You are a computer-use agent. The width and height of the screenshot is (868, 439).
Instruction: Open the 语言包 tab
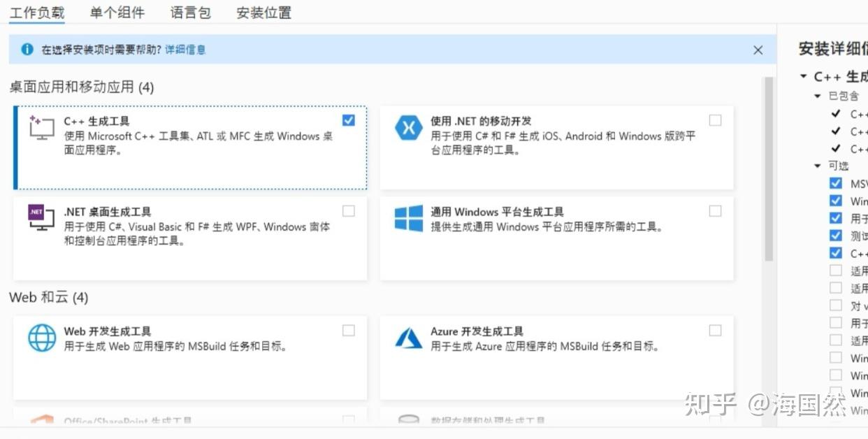[x=191, y=13]
